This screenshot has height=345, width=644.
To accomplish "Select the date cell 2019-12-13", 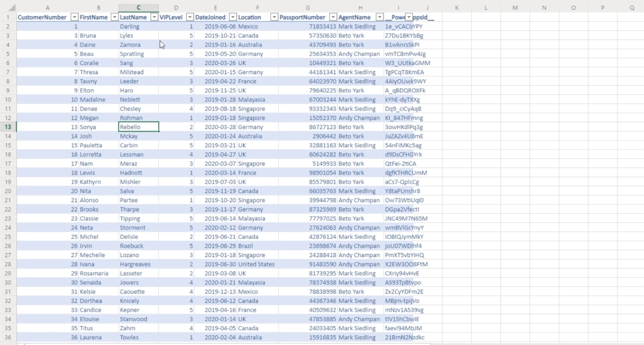I will pos(215,292).
